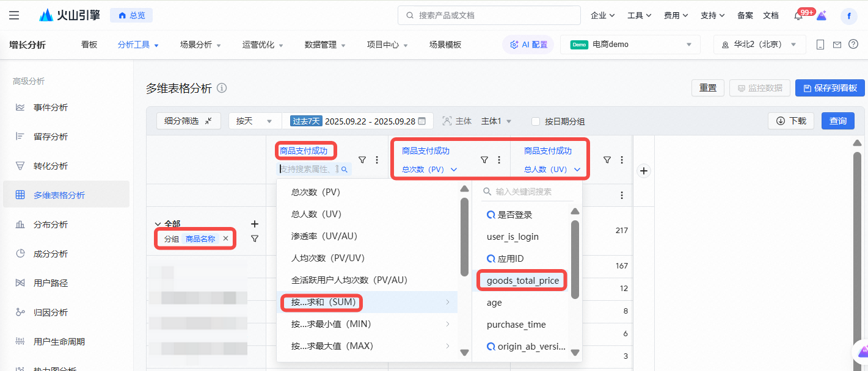Image resolution: width=868 pixels, height=371 pixels.
Task: Click the plus icon beside 全部 row
Action: click(255, 224)
